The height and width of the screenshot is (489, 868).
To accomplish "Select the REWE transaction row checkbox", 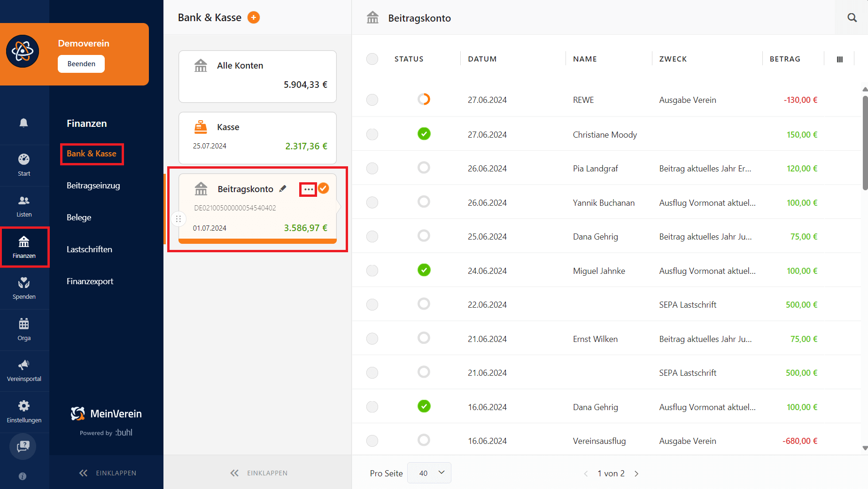I will 372,100.
